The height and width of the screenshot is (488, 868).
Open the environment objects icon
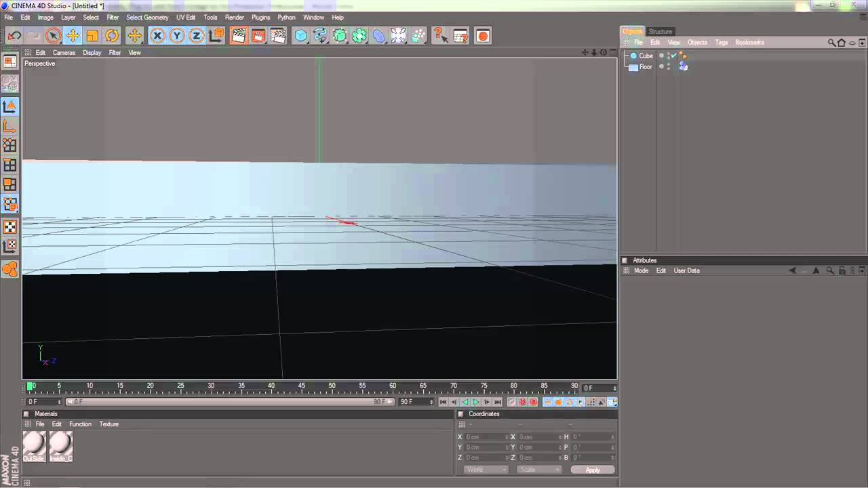tap(399, 36)
